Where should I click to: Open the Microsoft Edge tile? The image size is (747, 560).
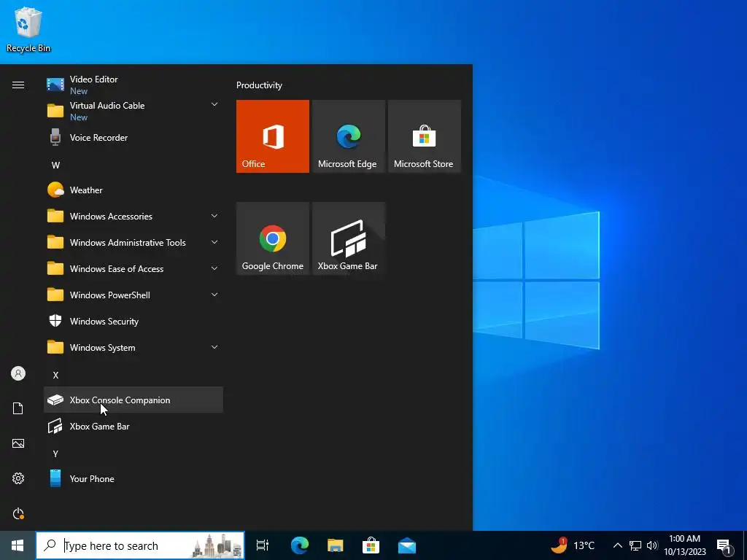pyautogui.click(x=348, y=136)
